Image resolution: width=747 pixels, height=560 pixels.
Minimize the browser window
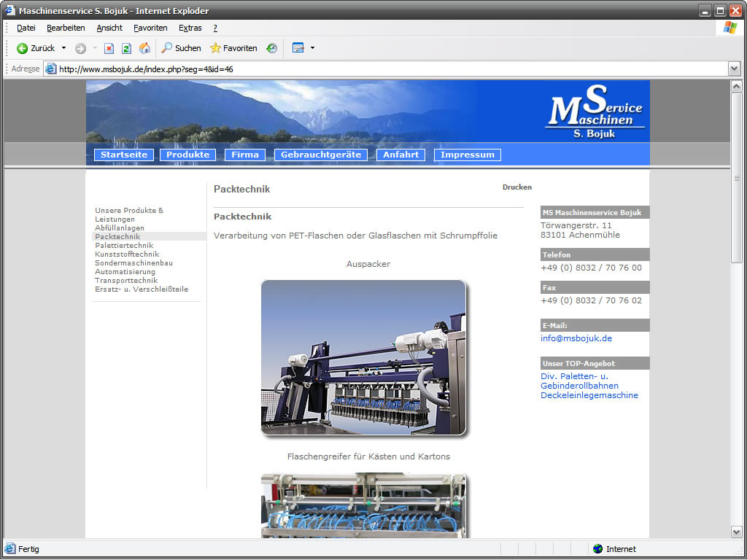(705, 10)
